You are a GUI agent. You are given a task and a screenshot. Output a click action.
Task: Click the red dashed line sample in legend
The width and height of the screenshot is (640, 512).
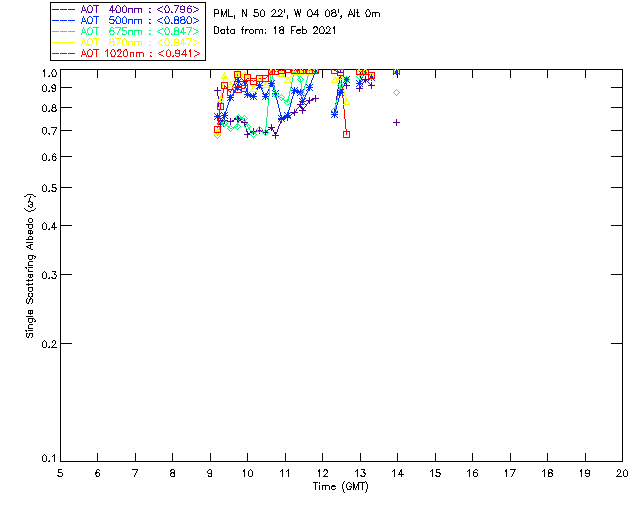tap(63, 53)
